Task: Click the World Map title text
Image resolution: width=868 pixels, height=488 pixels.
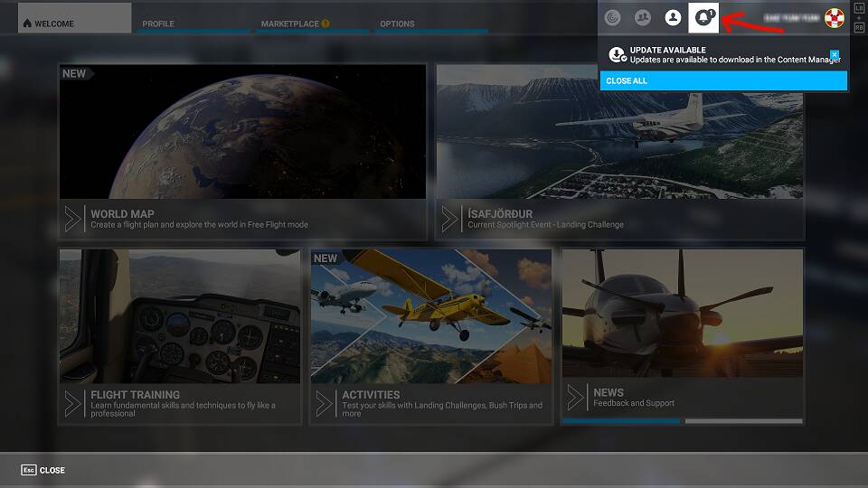Action: (122, 213)
